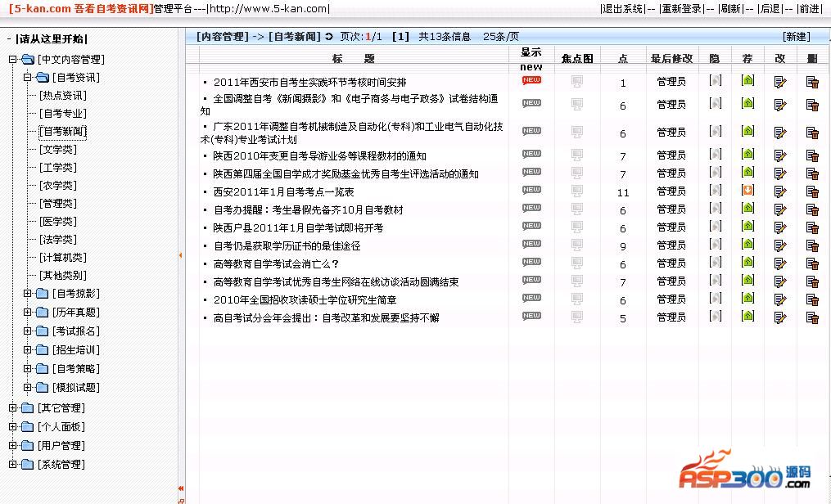Click page number [1] in pagination
This screenshot has width=831, height=504.
[x=400, y=37]
